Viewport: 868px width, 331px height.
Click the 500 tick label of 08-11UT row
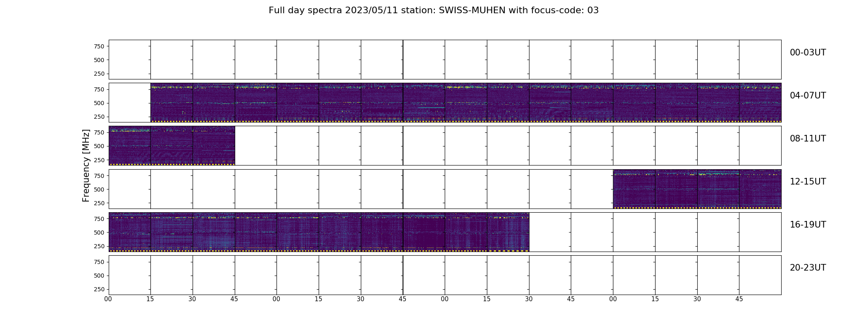point(99,146)
